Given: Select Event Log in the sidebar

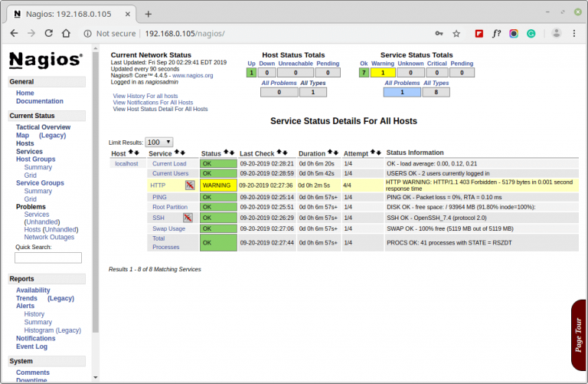Looking at the screenshot, I should pos(32,346).
